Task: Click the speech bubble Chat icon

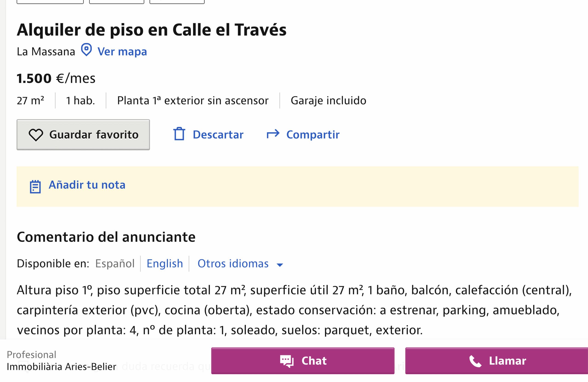Action: pyautogui.click(x=287, y=361)
